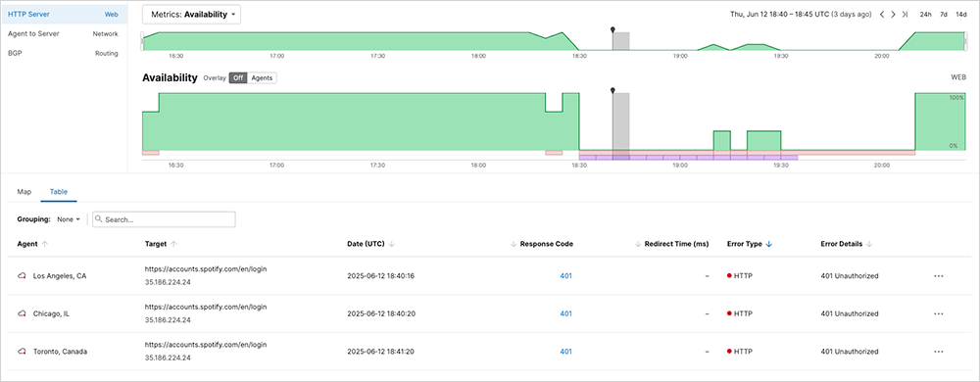
Task: Click the selected-time pin in overview timeline
Action: (613, 29)
